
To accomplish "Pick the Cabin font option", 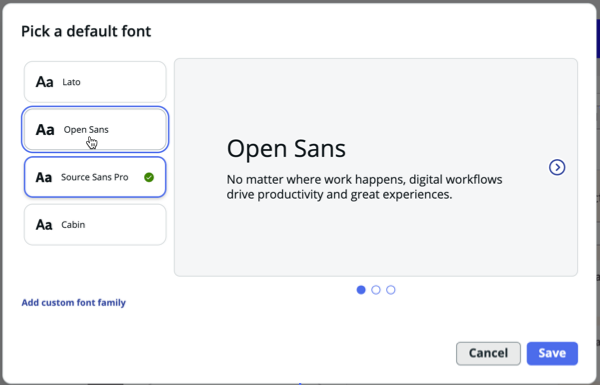I will point(95,225).
